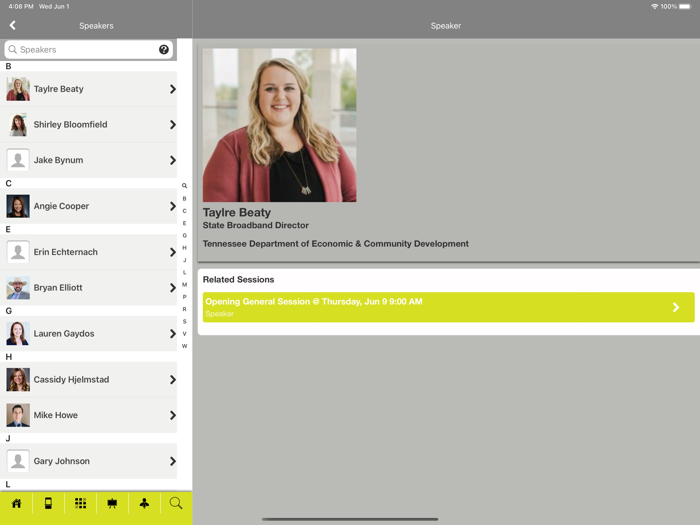Open help via the question mark icon
Viewport: 700px width, 525px height.
click(x=164, y=50)
